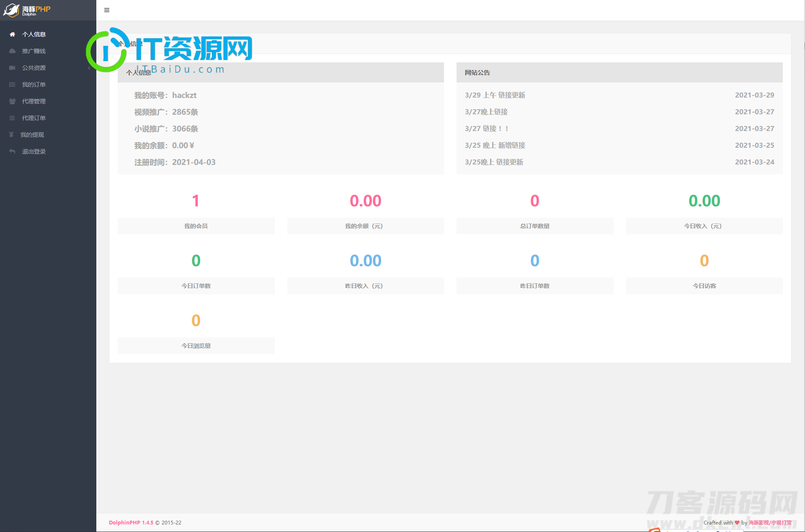Image resolution: width=805 pixels, height=532 pixels.
Task: Click the account name hackzt
Action: tap(184, 95)
